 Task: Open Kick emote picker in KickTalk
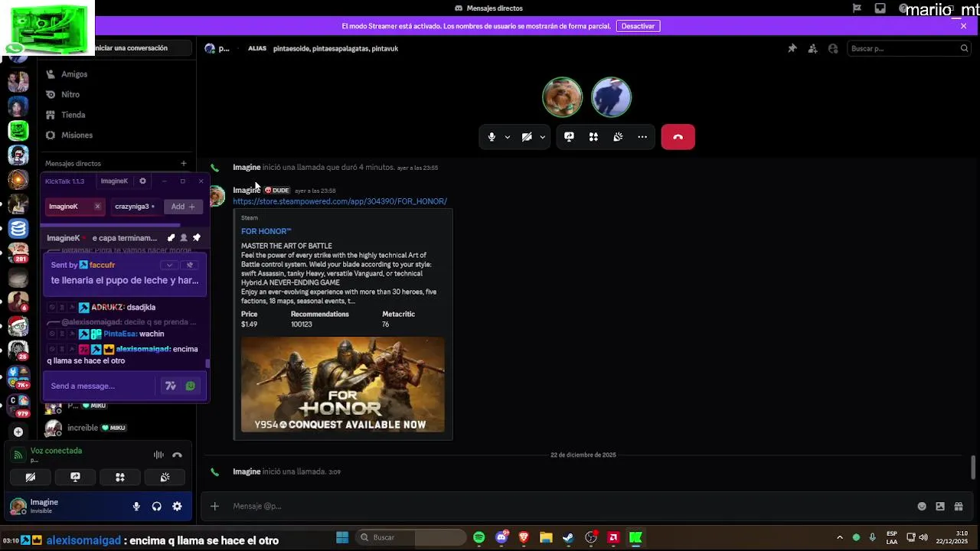tap(191, 386)
